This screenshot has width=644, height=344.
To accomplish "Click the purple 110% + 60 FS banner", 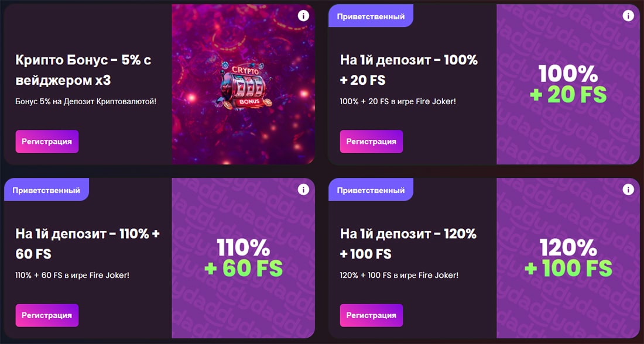I will [243, 258].
